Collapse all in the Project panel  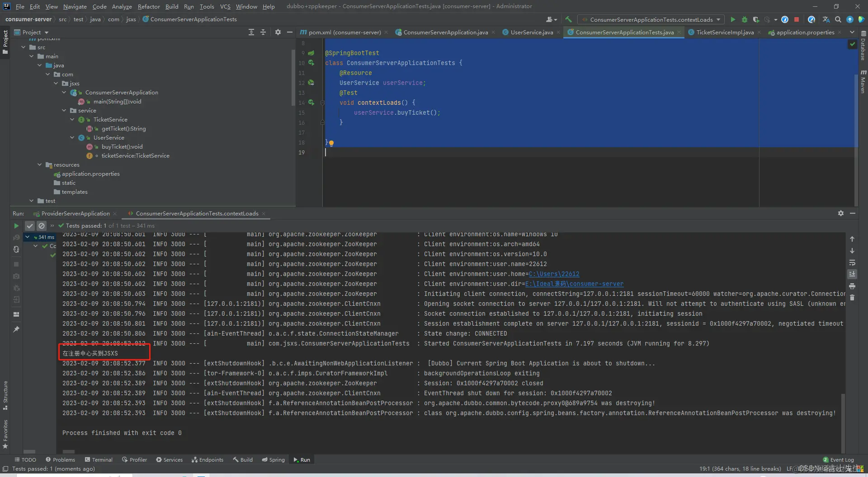[263, 32]
